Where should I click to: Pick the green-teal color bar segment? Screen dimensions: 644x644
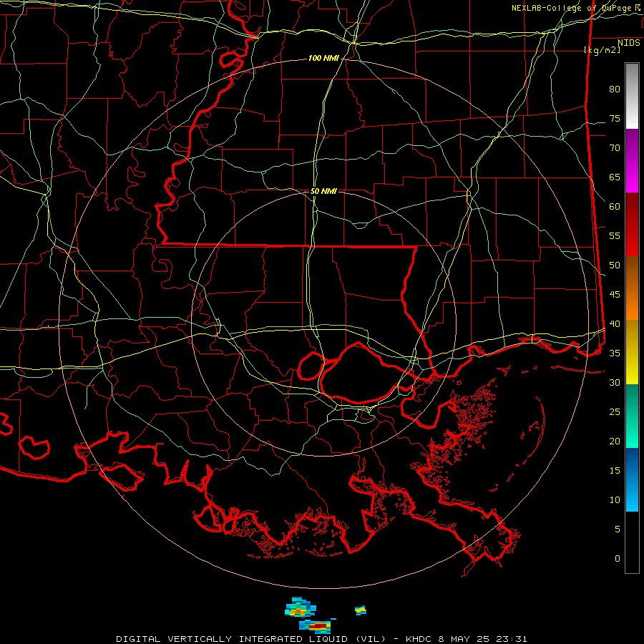pyautogui.click(x=632, y=416)
